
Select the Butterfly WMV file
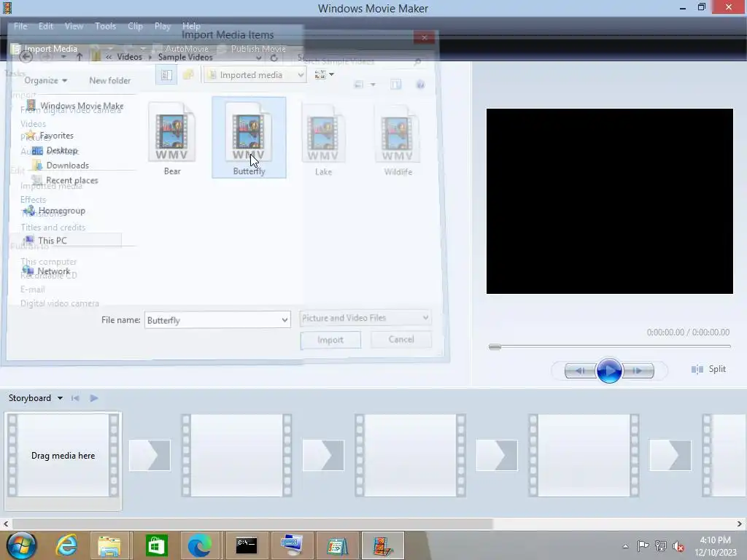249,138
